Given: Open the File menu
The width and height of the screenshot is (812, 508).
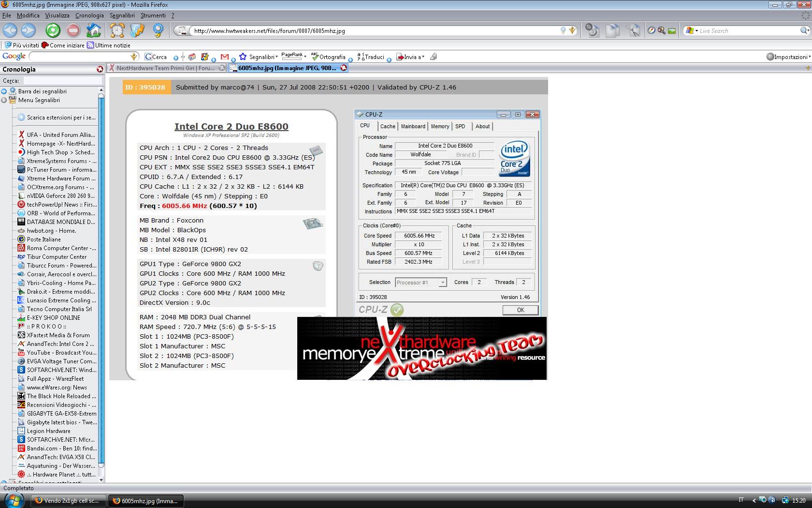Looking at the screenshot, I should point(7,15).
